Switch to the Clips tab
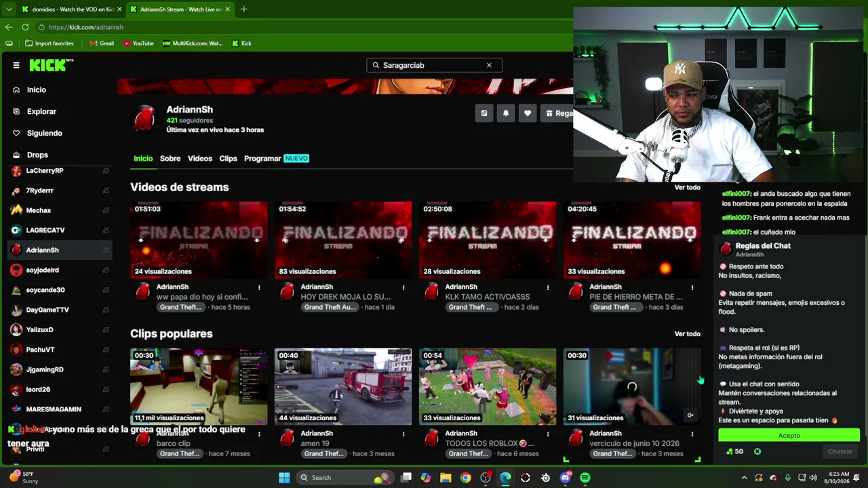868x488 pixels. [x=228, y=159]
